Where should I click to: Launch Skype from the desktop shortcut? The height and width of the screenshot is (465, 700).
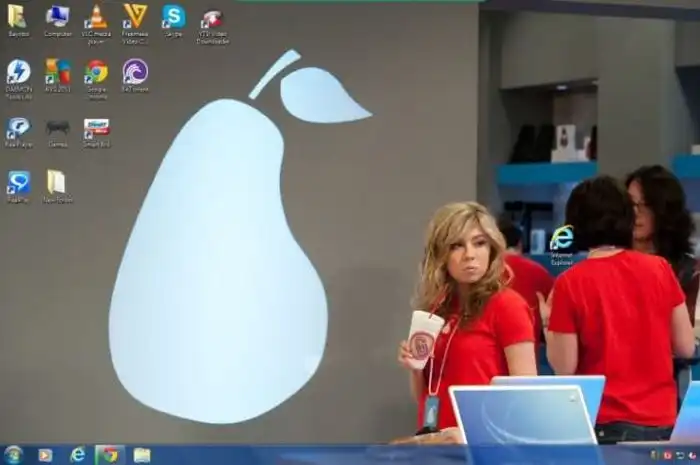coord(174,17)
